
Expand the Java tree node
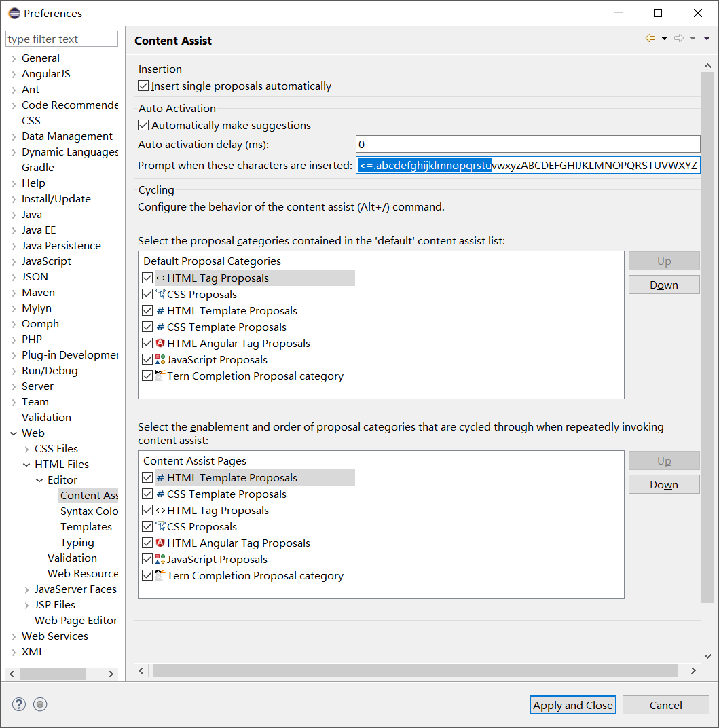14,215
